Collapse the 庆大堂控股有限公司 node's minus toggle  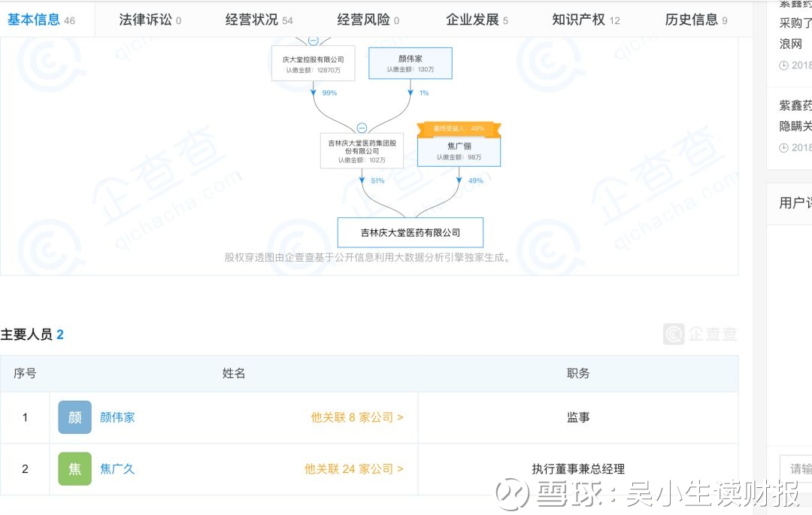(x=313, y=41)
